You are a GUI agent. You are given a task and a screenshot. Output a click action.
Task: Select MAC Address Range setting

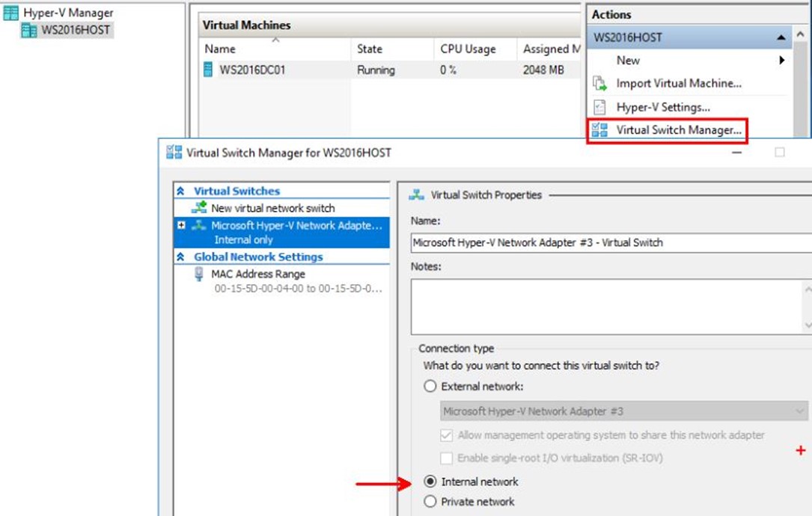(x=258, y=274)
